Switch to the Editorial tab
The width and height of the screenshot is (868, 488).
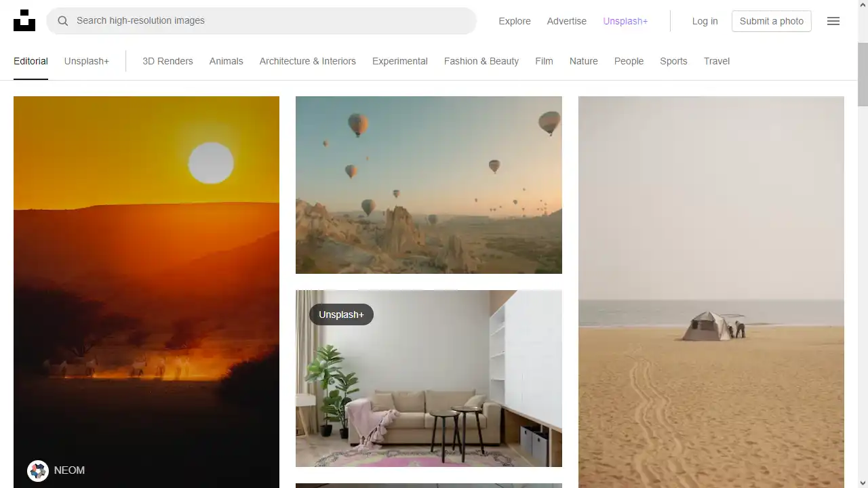(31, 61)
